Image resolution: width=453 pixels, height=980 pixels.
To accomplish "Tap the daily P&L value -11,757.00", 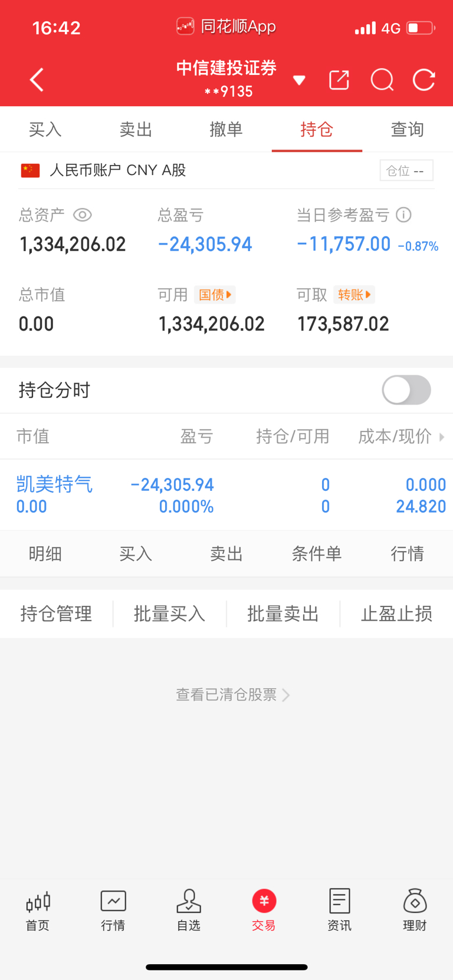I will tap(344, 244).
